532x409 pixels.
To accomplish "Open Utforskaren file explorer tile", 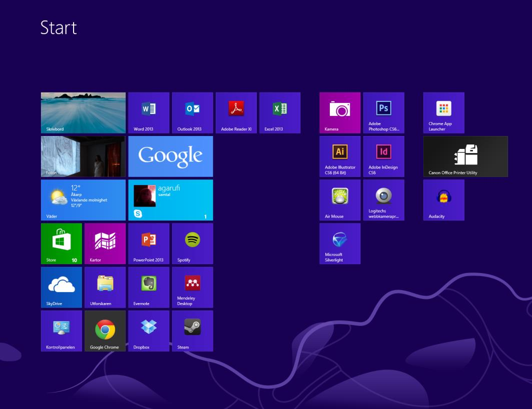I will coord(105,287).
